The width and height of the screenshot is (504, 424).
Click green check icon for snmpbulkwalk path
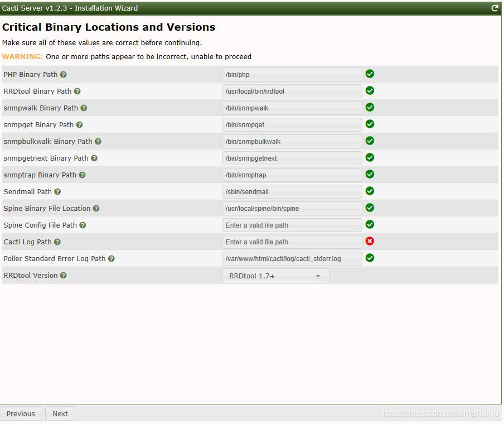(370, 141)
